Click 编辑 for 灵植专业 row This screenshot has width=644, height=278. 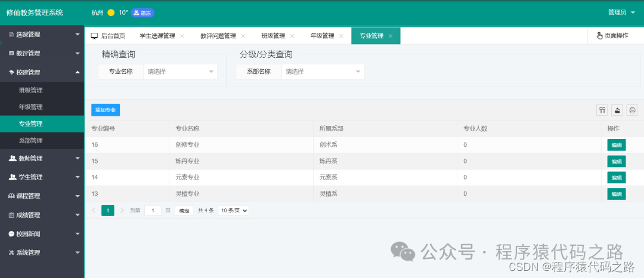click(617, 194)
